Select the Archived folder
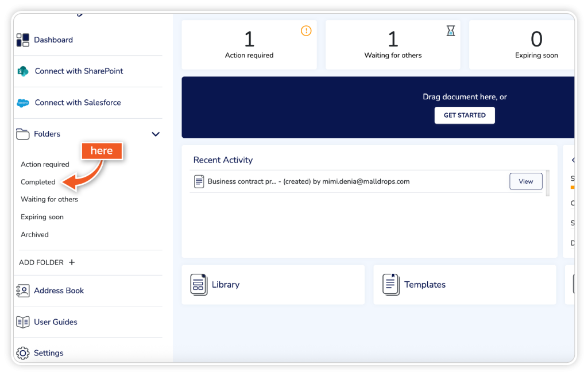The height and width of the screenshot is (376, 588). click(34, 234)
